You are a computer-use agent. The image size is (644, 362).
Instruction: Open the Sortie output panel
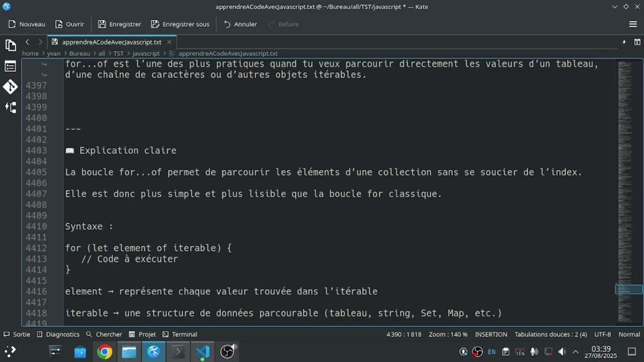tap(17, 334)
